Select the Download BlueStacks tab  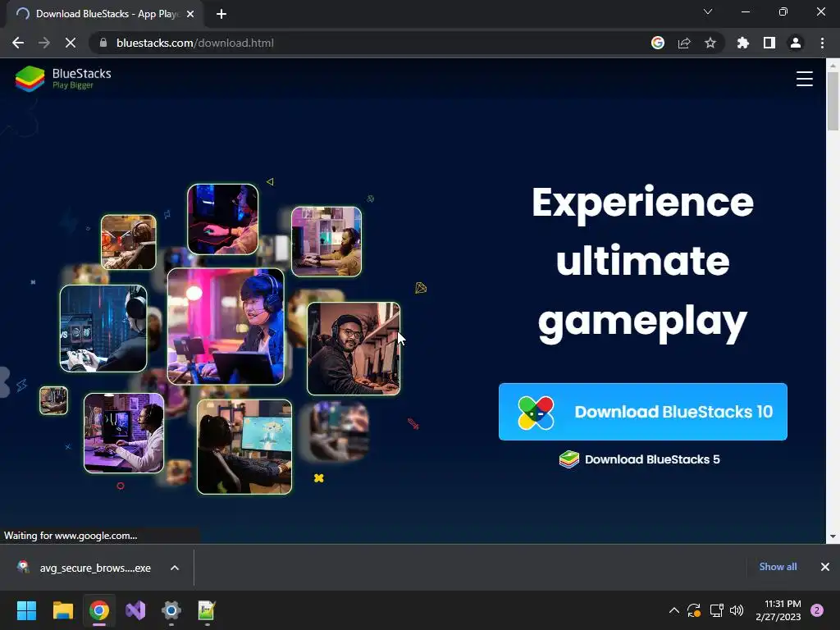105,14
